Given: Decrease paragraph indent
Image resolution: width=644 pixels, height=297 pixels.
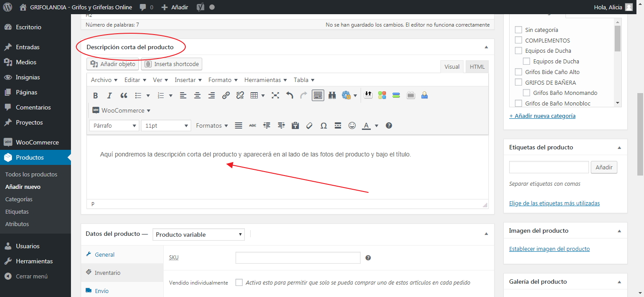Looking at the screenshot, I should (267, 125).
